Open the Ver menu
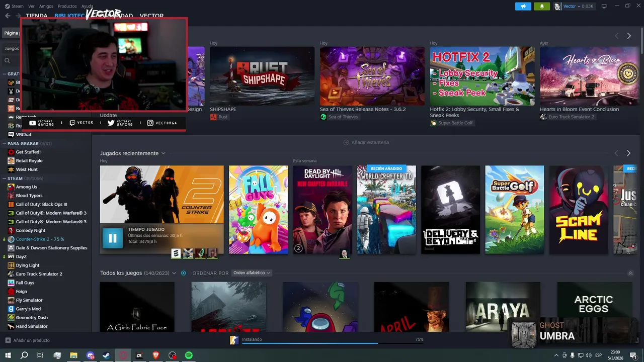This screenshot has height=362, width=644. click(x=32, y=6)
